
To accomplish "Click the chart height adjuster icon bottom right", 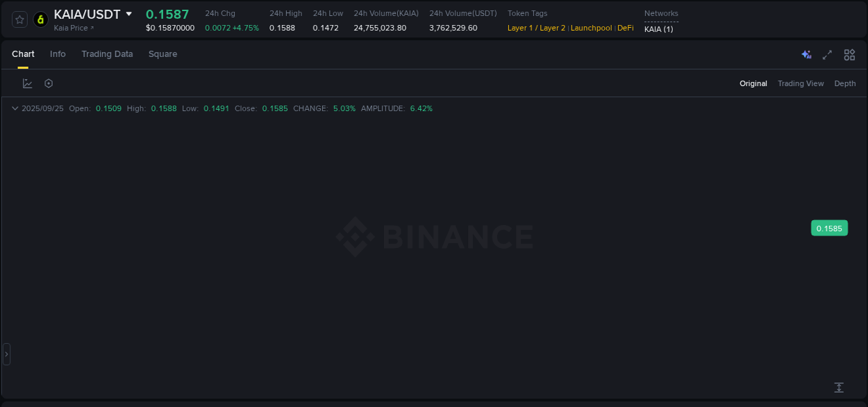I will click(838, 387).
